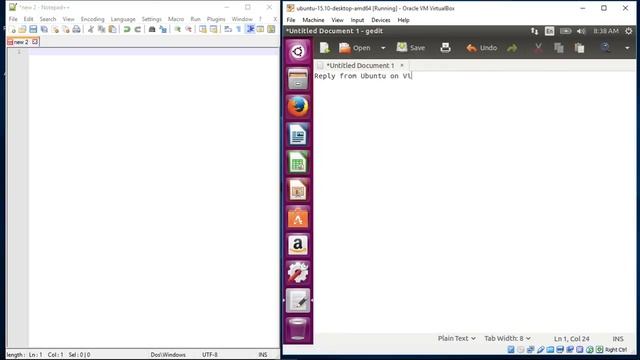Toggle INS mode in gedit status bar
Viewport: 640px width, 360px height.
[x=618, y=339]
